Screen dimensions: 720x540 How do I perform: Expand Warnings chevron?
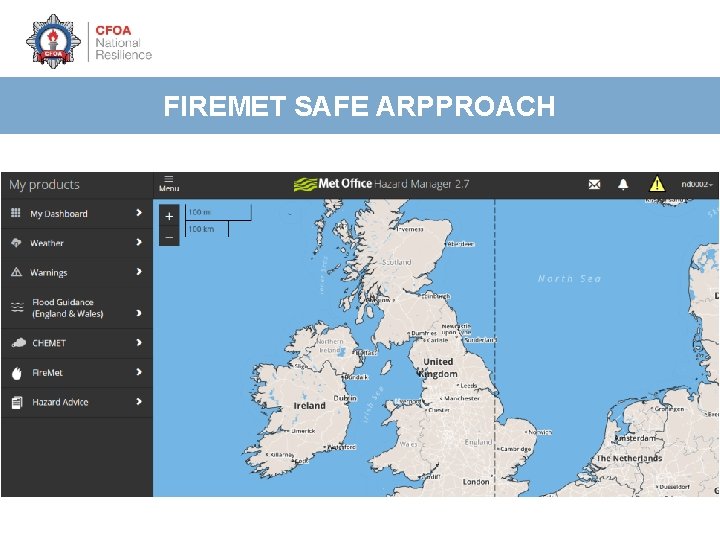click(139, 271)
